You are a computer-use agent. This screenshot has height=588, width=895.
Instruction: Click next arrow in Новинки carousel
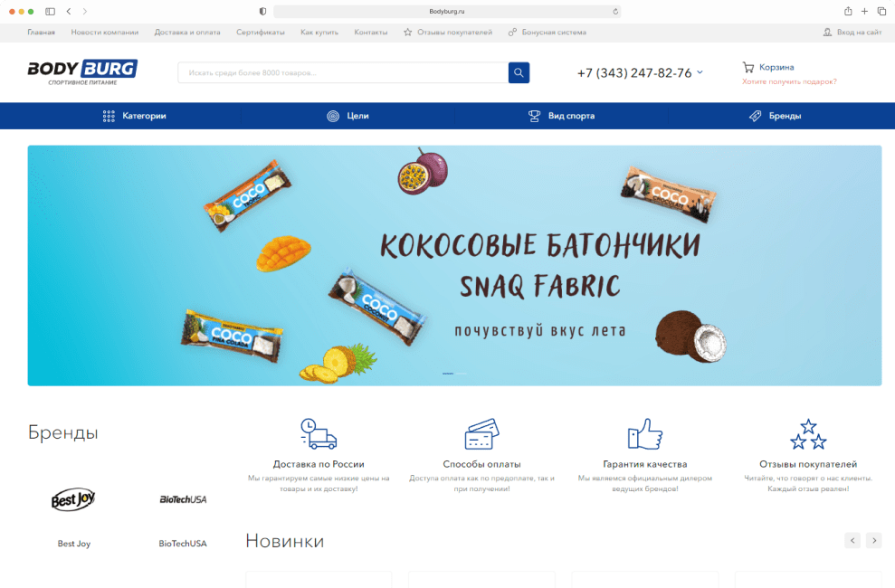(x=874, y=541)
